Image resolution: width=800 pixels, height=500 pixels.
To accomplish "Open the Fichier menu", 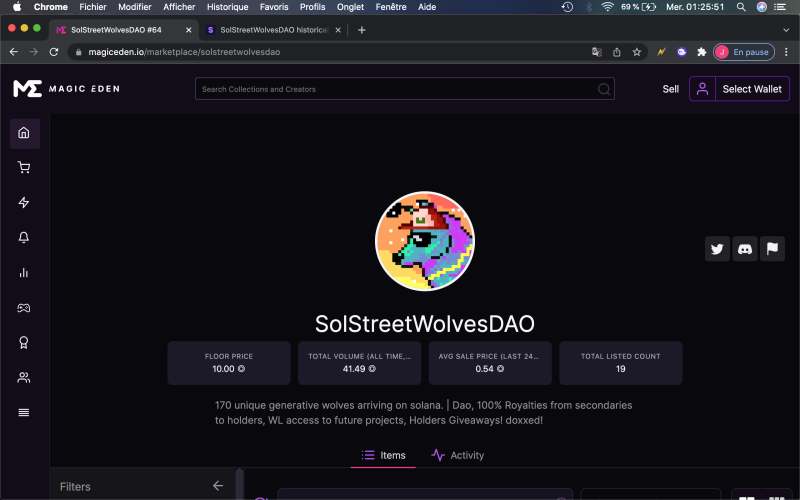I will pos(93,7).
